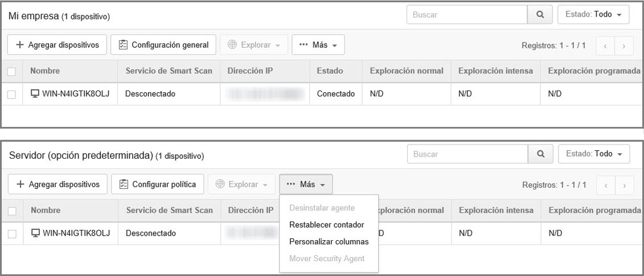Click the search magnifier icon in Servidor panel
644x276 pixels.
point(541,154)
